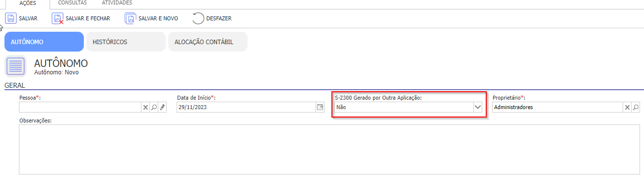The image size is (644, 179).
Task: Open Pessoa lookup magnifier icon
Action: coord(154,107)
